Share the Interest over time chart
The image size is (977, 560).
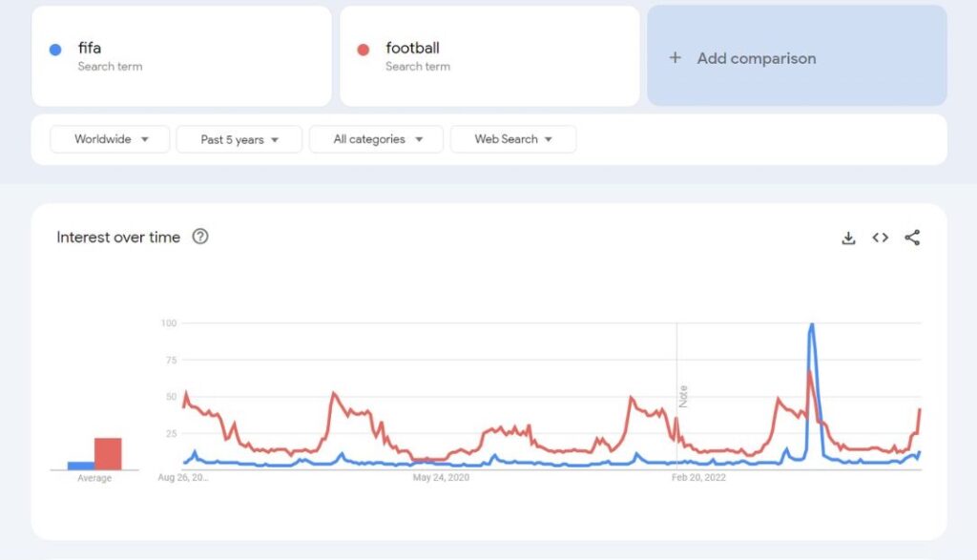pos(912,238)
